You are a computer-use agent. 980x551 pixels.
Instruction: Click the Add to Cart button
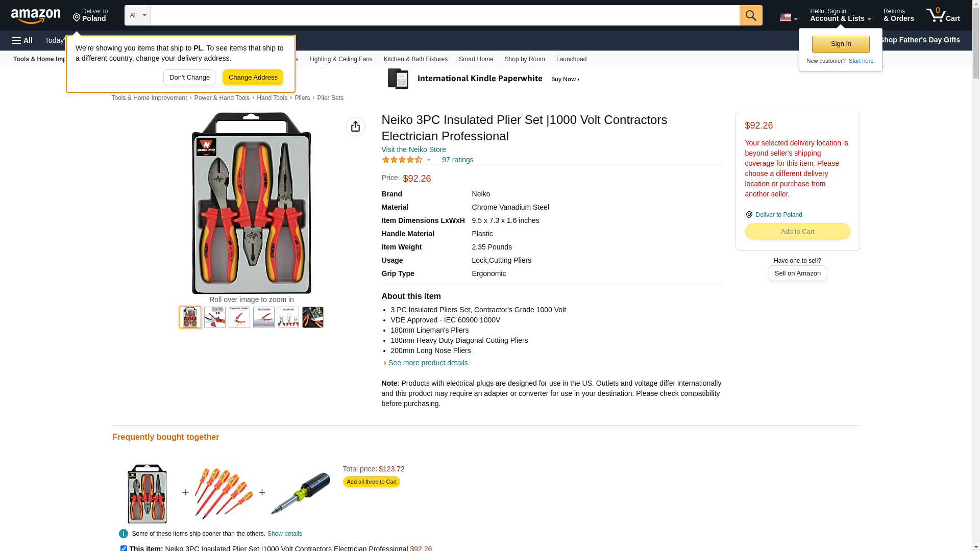pyautogui.click(x=797, y=232)
